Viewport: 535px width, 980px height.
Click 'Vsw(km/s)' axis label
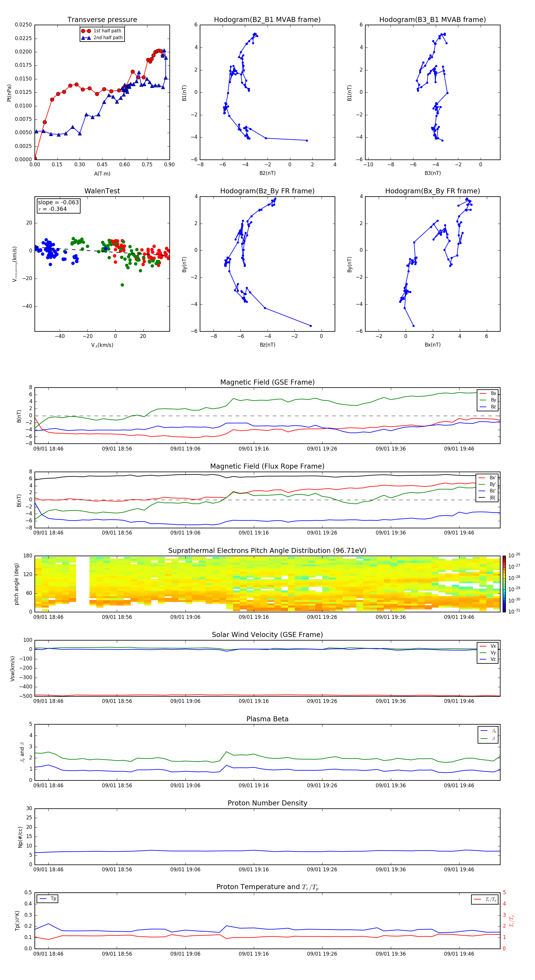(x=12, y=668)
